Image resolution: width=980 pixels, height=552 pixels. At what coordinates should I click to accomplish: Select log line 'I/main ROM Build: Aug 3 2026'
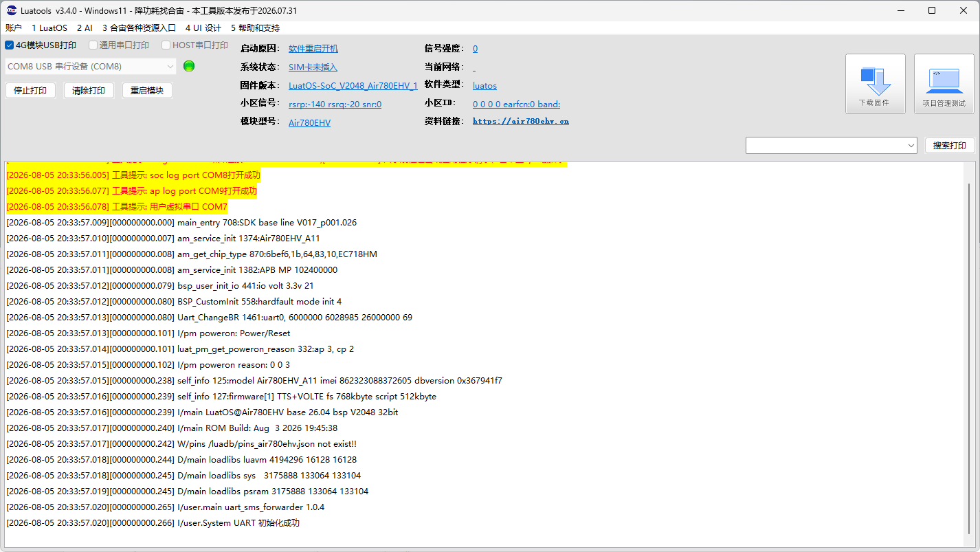[x=172, y=428]
